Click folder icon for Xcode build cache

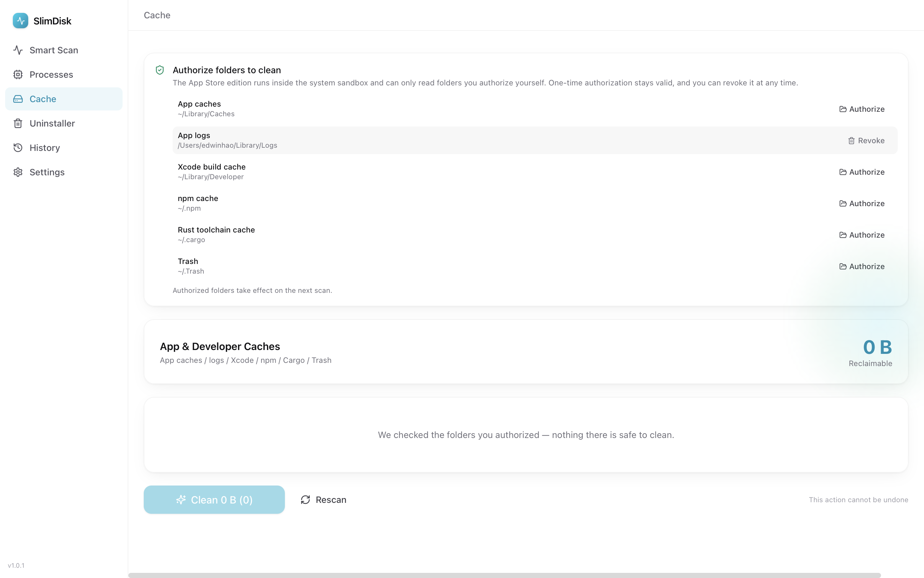tap(843, 172)
